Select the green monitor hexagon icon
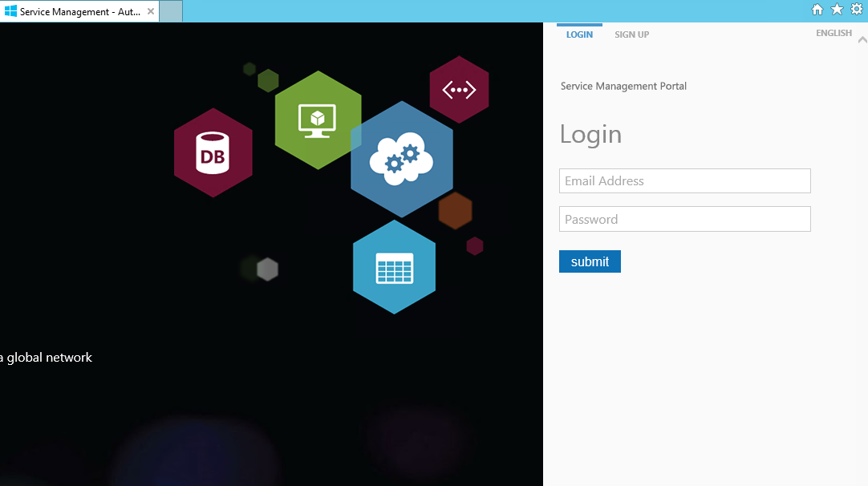868x486 pixels. tap(318, 119)
